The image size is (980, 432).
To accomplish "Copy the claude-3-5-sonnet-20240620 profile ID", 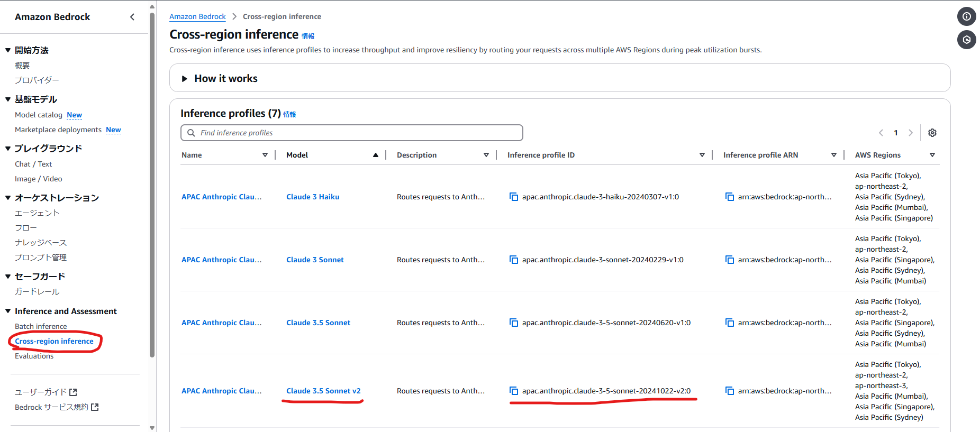I will point(514,323).
